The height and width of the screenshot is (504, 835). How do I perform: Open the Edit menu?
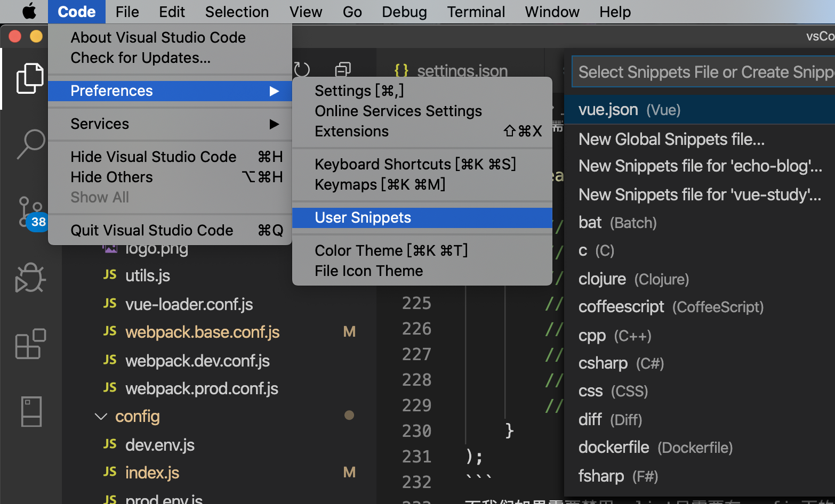click(x=172, y=12)
